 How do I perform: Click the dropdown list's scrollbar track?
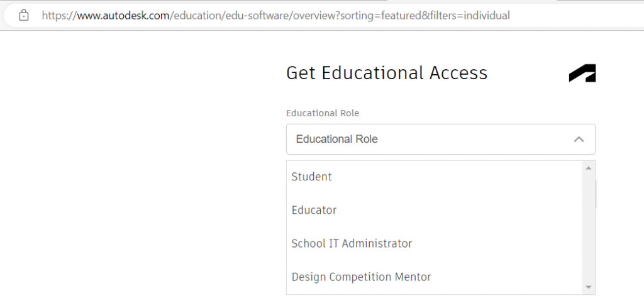(589, 226)
